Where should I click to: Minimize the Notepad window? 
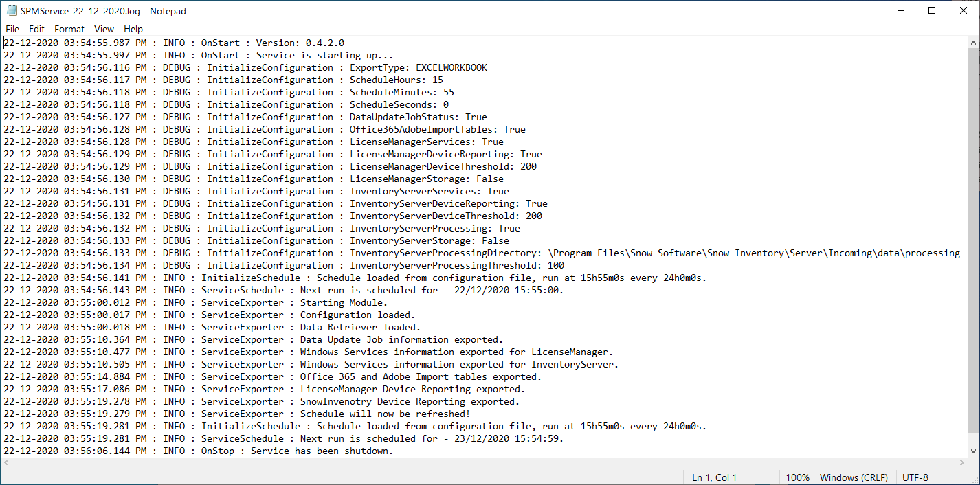pyautogui.click(x=900, y=11)
